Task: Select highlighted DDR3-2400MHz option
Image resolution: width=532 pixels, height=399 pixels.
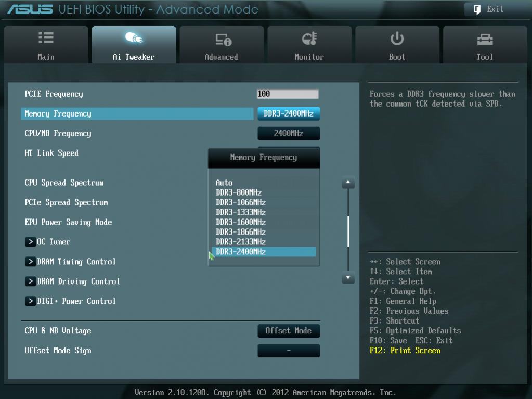Action: (264, 252)
